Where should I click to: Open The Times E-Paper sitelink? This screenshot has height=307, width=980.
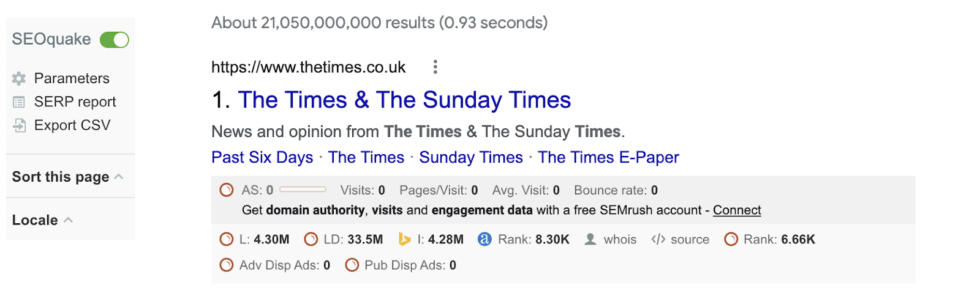tap(608, 158)
